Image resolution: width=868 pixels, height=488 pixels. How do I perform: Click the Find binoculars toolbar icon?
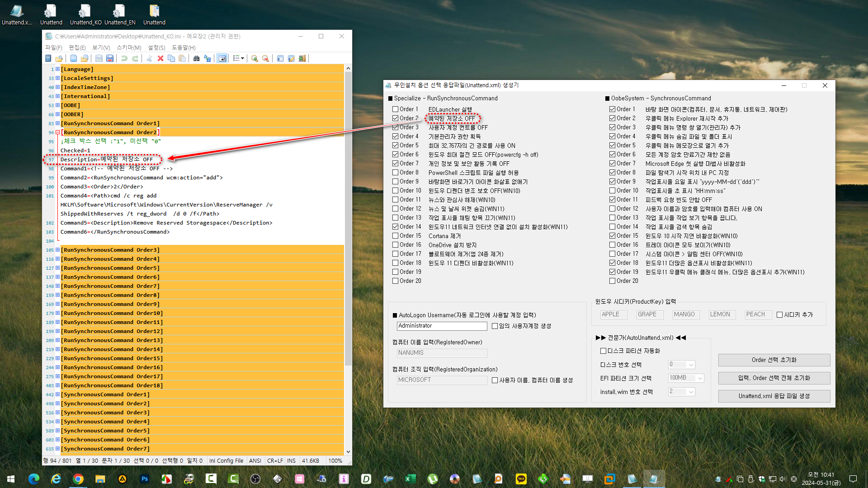pos(196,58)
